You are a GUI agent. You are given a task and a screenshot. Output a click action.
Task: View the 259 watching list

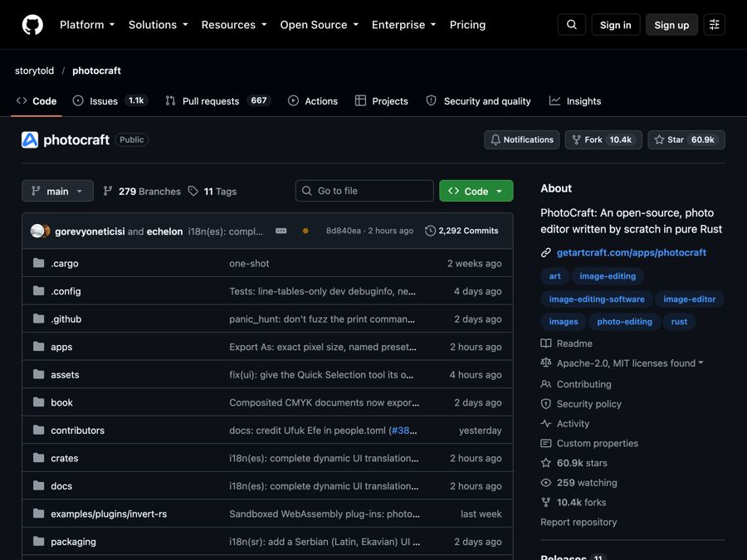point(579,483)
